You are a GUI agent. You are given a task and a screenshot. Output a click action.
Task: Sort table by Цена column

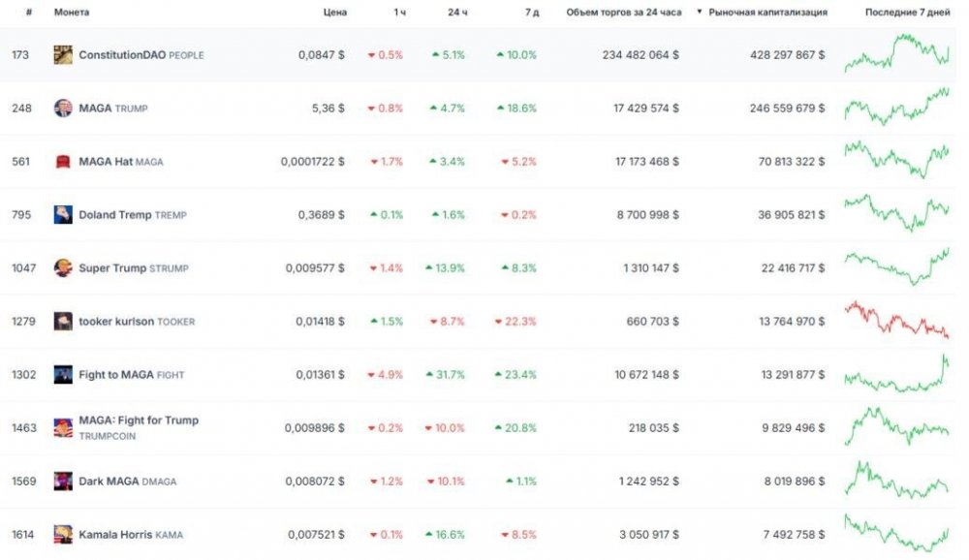click(x=335, y=13)
